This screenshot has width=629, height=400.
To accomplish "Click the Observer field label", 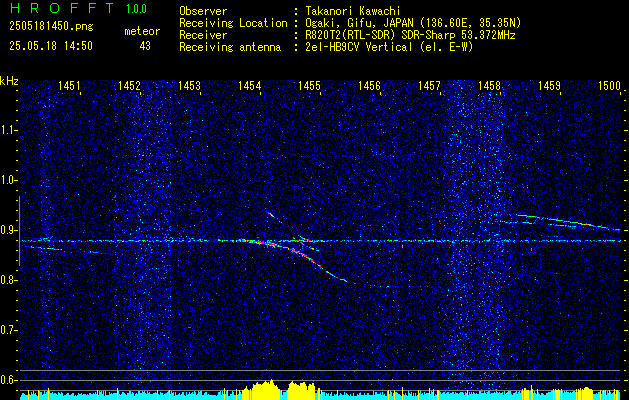I will coord(203,12).
